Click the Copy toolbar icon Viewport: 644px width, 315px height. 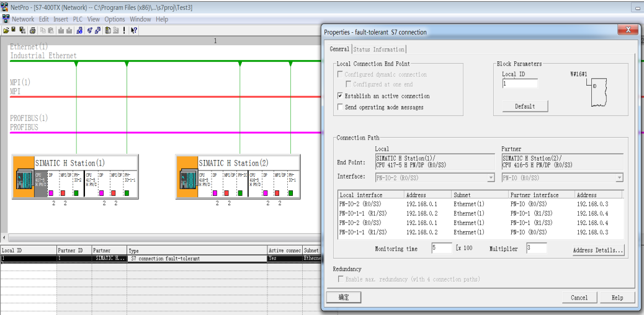point(43,30)
